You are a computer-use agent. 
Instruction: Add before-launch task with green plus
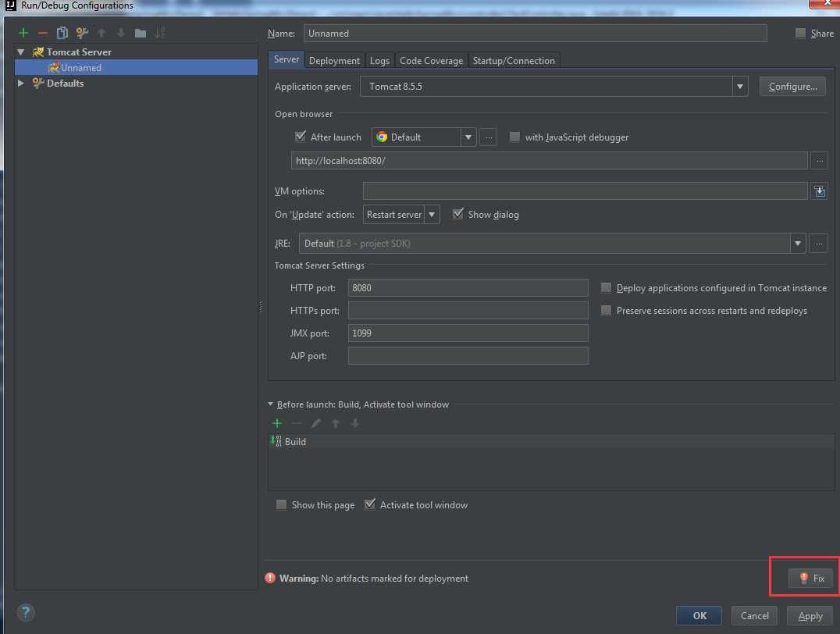click(x=277, y=423)
